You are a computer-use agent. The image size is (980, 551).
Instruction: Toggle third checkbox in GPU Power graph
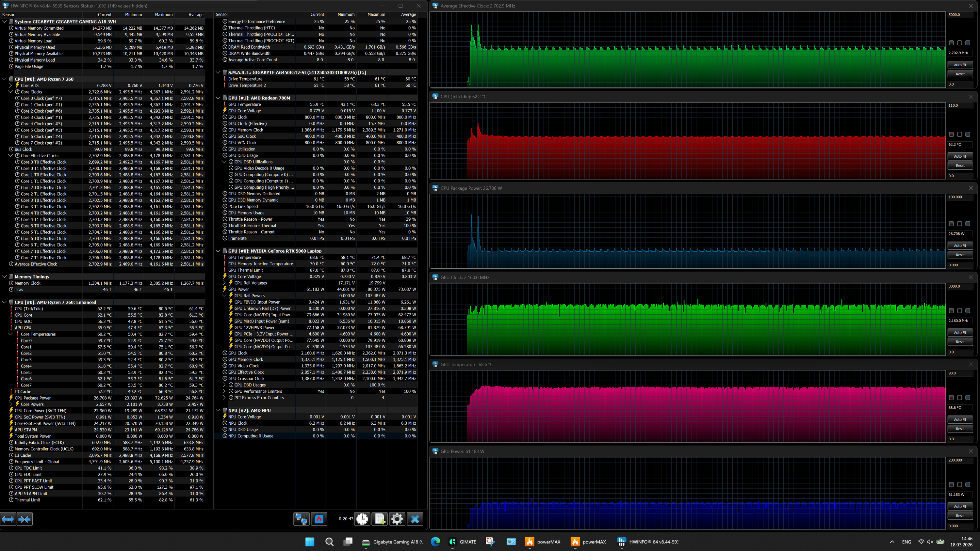click(x=968, y=484)
